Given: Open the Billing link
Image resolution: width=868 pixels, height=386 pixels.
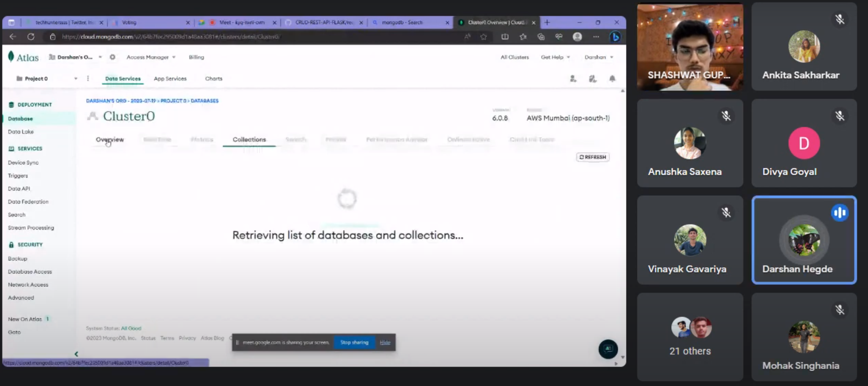Looking at the screenshot, I should pos(196,57).
